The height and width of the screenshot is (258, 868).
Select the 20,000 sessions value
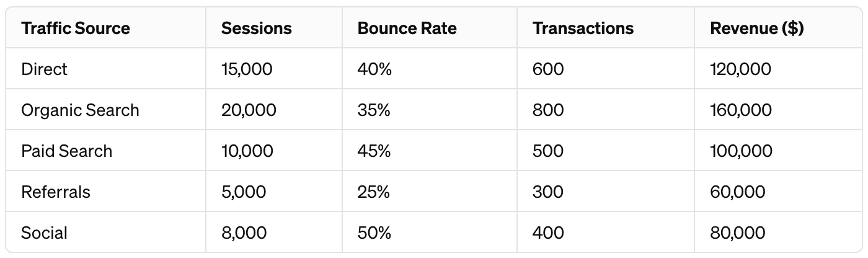pos(249,110)
